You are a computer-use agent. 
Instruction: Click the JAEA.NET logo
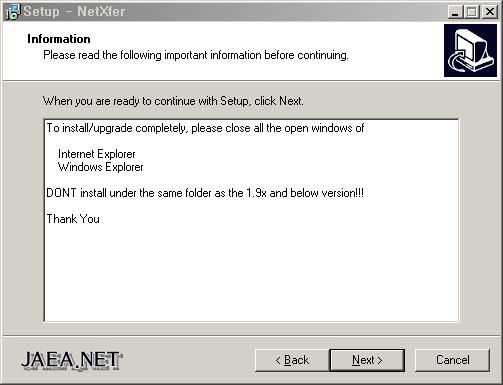72,360
